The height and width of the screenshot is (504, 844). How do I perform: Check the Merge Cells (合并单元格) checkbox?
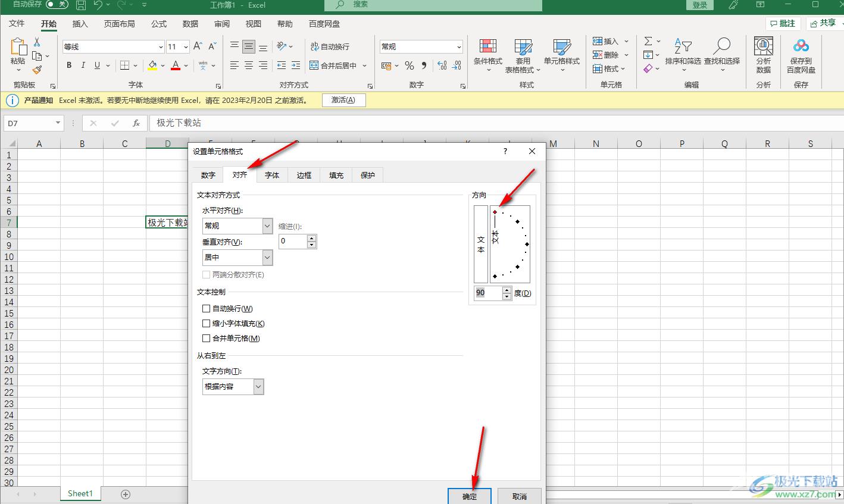point(207,339)
